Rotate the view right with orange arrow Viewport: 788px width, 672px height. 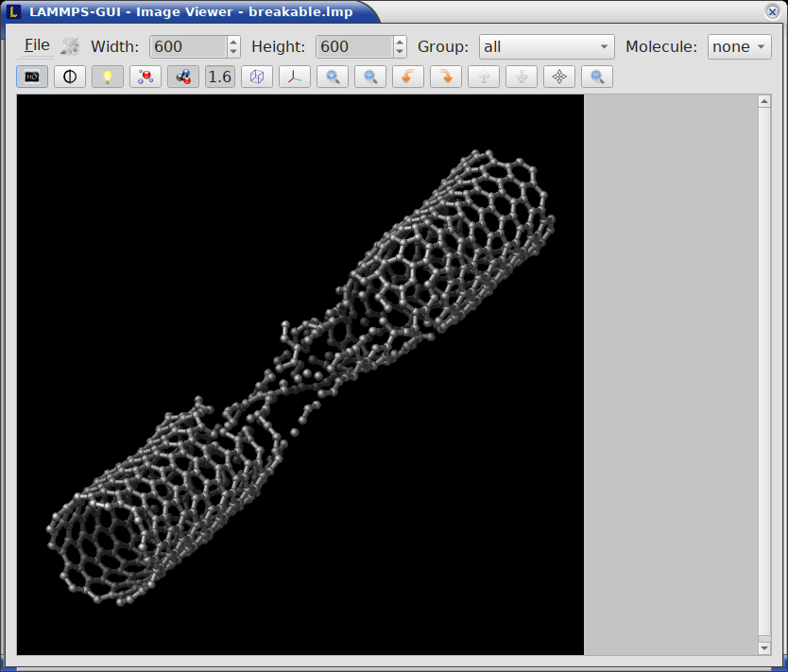point(446,77)
